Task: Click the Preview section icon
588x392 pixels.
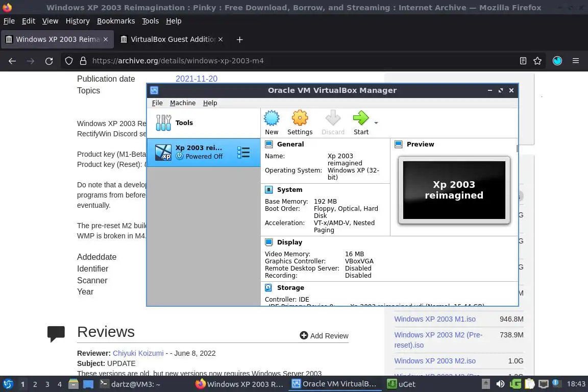Action: tap(399, 144)
